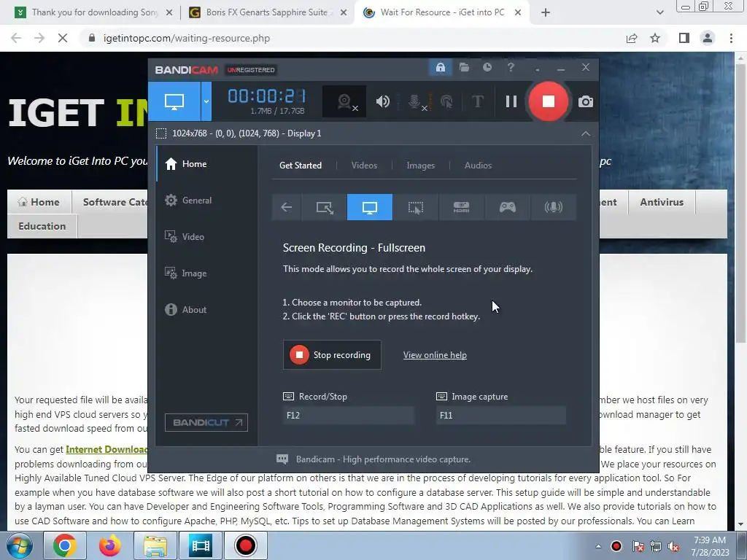This screenshot has height=560, width=747.
Task: Open Chrome three-dot menu
Action: coord(731,38)
